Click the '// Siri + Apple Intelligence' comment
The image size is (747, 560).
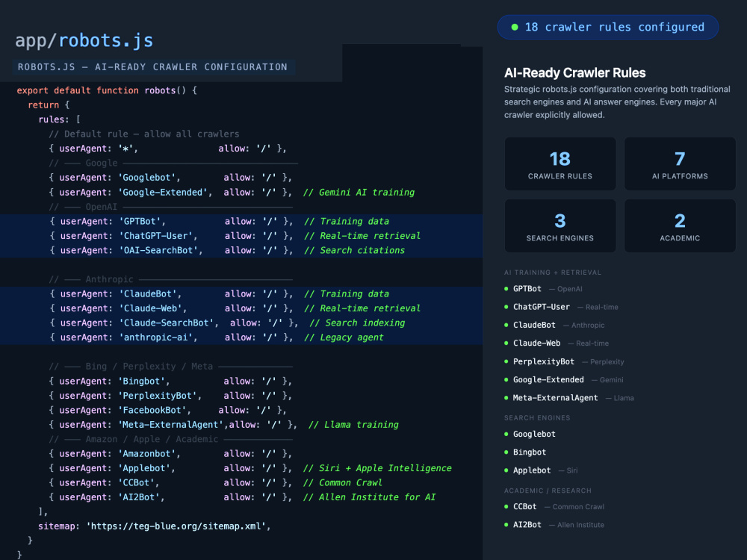(x=377, y=468)
